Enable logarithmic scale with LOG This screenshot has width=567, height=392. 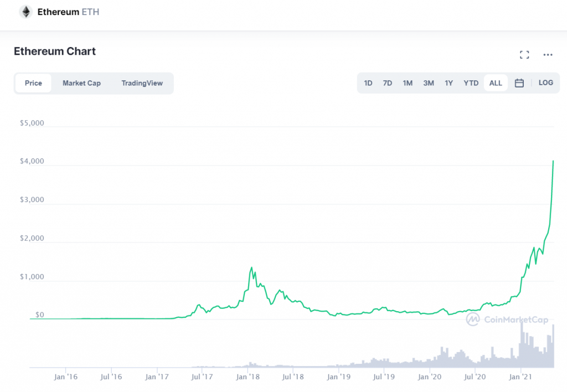[x=545, y=82]
